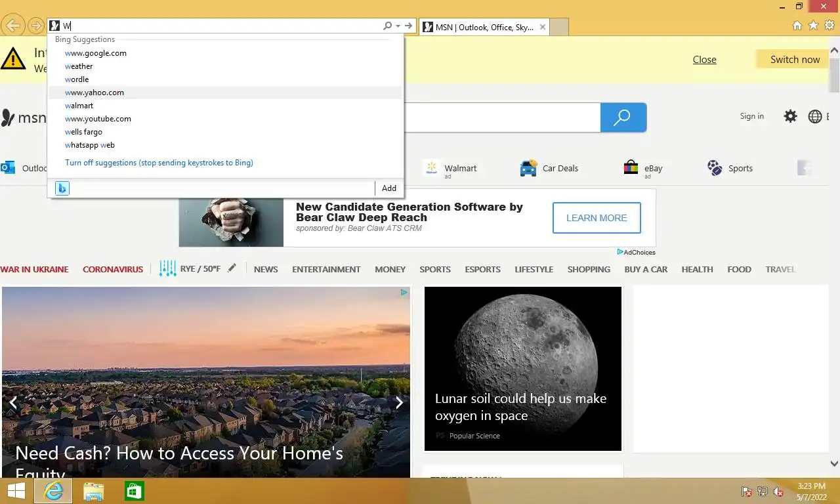Select the weather suggestion
Screen dimensions: 840x504
point(225,66)
